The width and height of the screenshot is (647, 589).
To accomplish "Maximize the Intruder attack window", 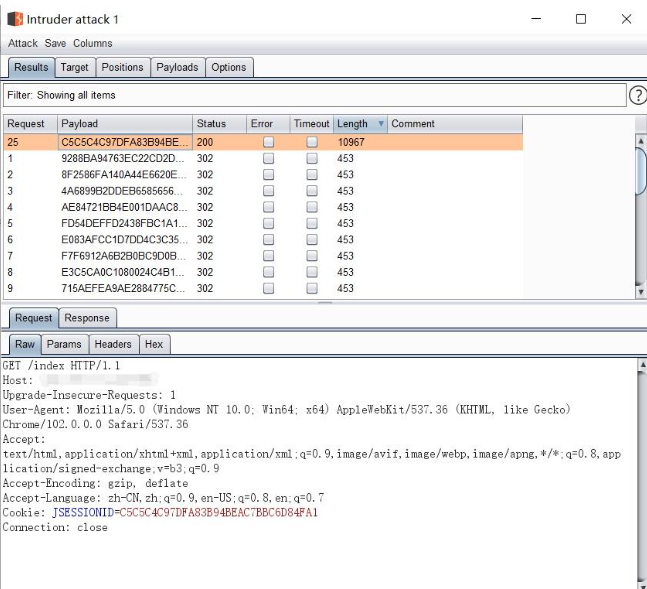I will (581, 19).
